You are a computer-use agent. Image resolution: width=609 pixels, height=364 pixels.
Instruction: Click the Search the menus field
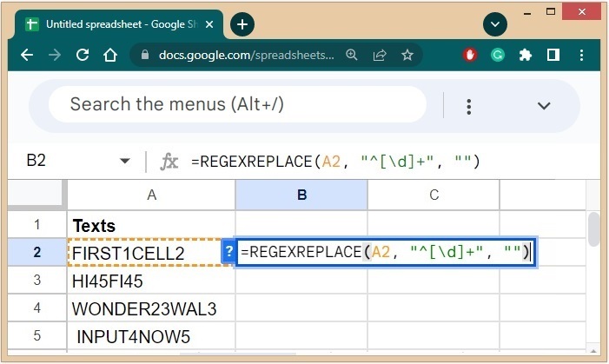click(x=236, y=105)
